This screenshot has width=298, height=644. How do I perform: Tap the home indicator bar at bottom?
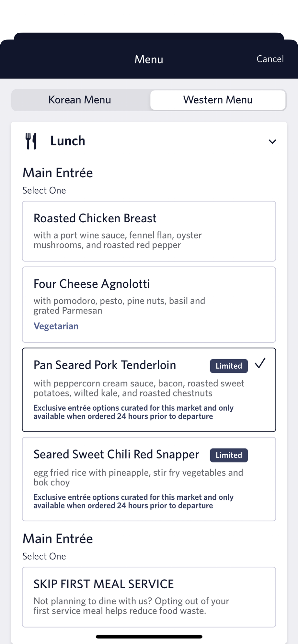[149, 637]
